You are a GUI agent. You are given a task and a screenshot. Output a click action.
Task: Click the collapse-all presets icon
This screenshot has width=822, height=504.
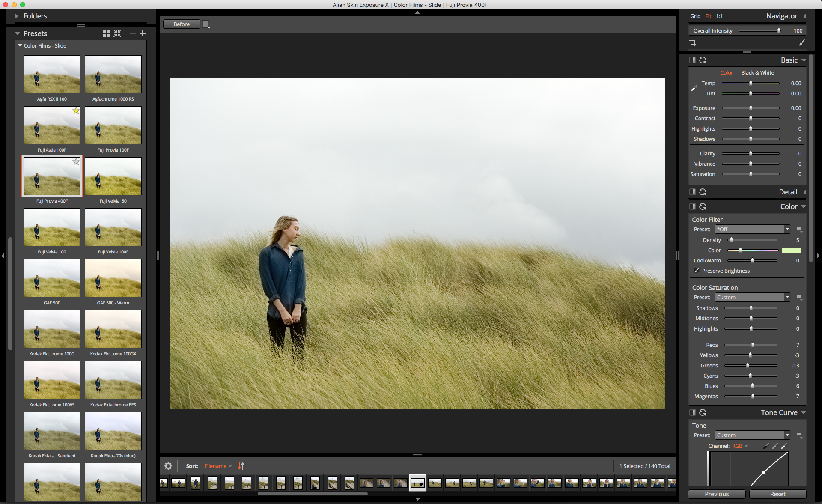(x=117, y=33)
